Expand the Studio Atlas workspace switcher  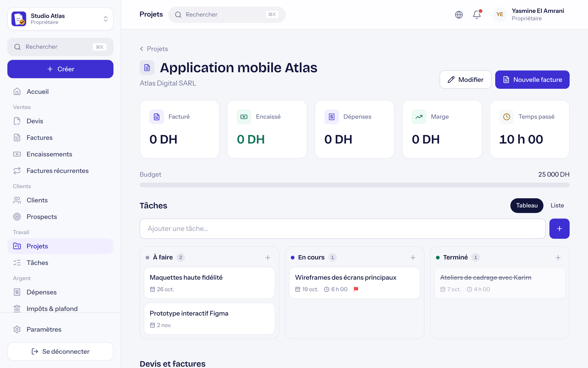click(x=60, y=19)
